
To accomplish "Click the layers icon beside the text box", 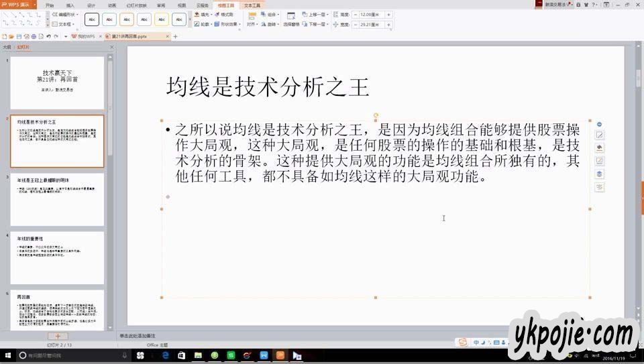I will point(600,174).
